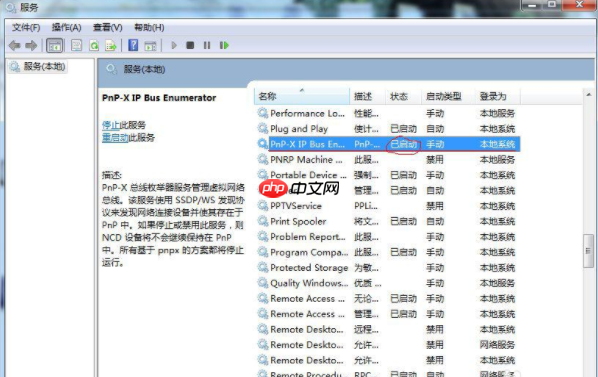Screen dimensions: 598x377
Task: Click the gear icon beside Quality Windows...
Action: tap(263, 283)
